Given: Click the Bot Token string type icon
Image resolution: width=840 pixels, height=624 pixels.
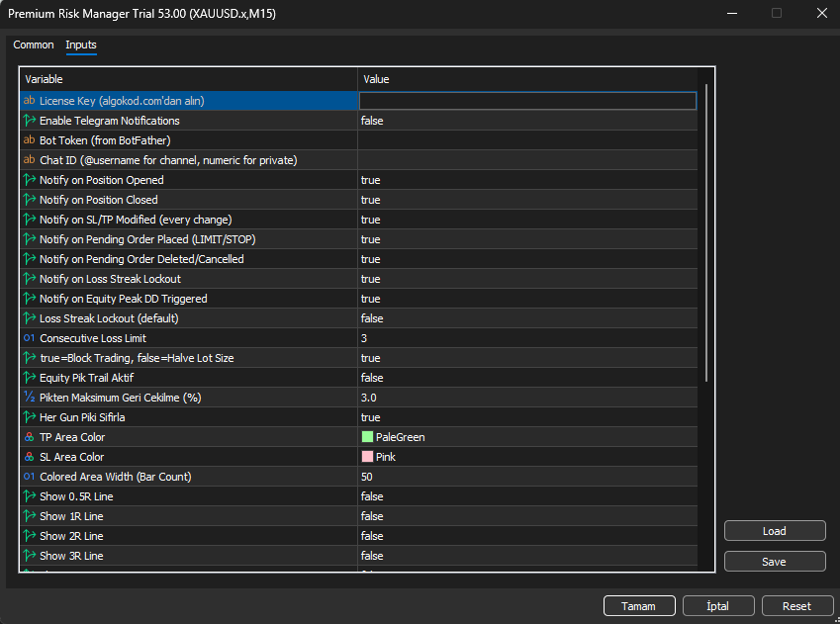Looking at the screenshot, I should [30, 140].
